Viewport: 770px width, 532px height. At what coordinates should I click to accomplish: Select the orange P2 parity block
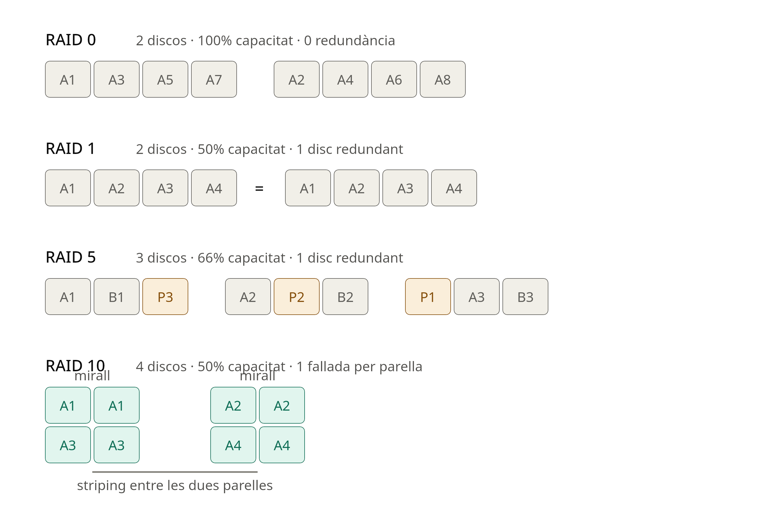pos(296,297)
